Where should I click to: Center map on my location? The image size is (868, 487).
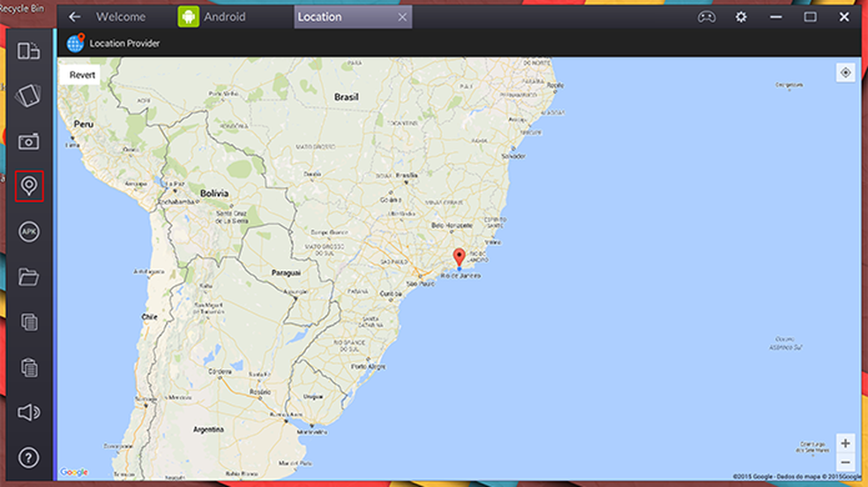(x=845, y=72)
